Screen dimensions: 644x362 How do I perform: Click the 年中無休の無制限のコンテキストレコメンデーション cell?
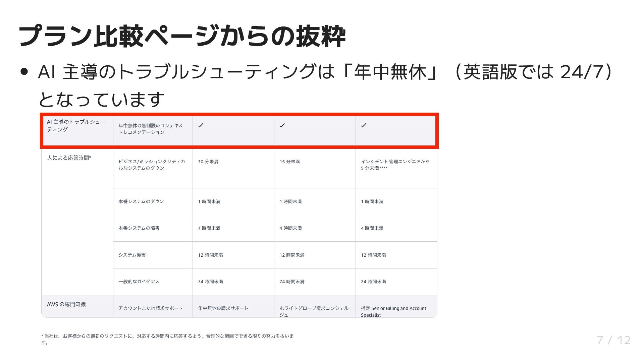151,129
